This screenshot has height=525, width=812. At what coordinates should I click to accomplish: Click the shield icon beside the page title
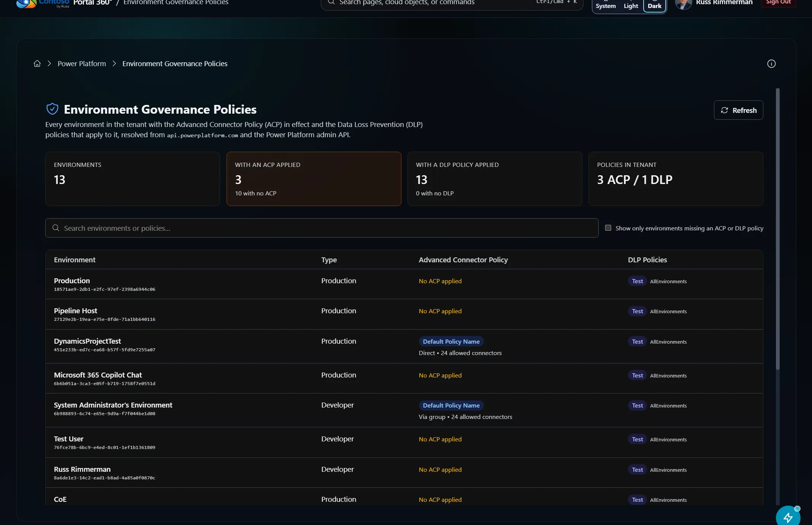[52, 109]
